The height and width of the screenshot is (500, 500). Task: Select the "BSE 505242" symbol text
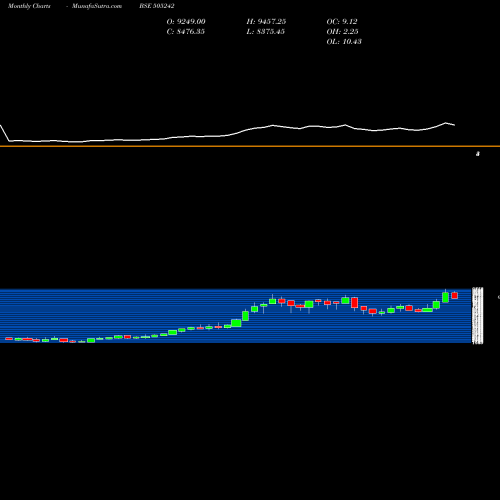click(157, 6)
